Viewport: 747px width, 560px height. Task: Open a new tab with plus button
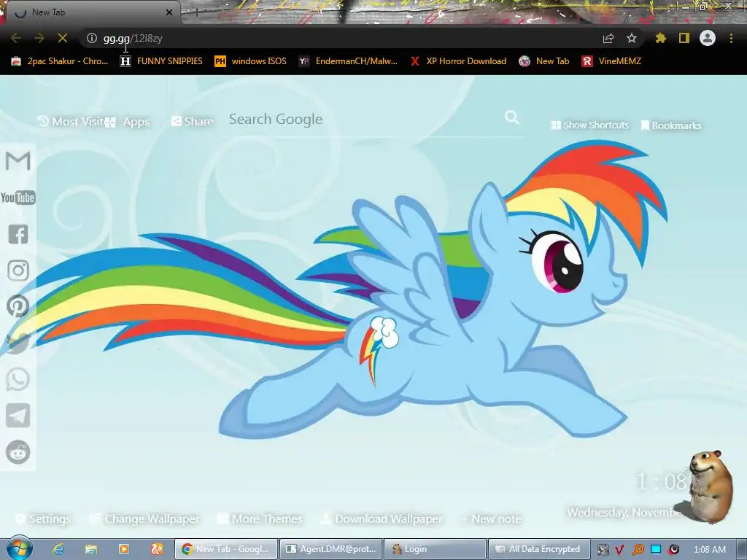(196, 12)
